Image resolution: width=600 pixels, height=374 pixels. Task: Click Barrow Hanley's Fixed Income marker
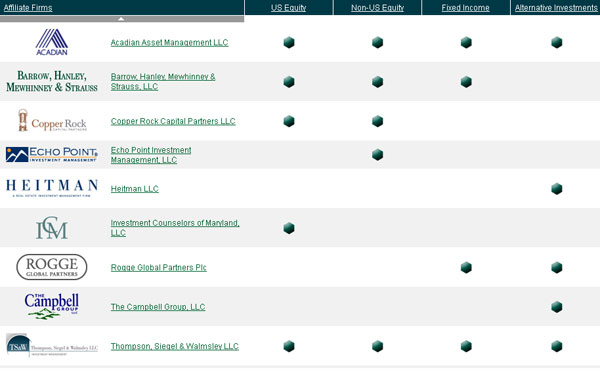click(x=466, y=82)
